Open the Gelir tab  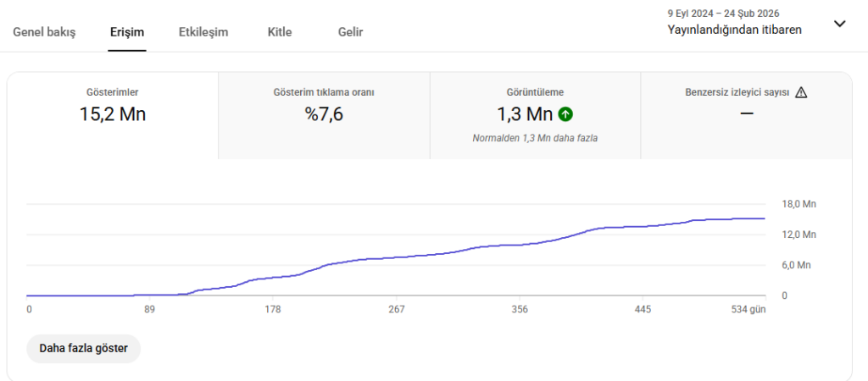point(350,32)
